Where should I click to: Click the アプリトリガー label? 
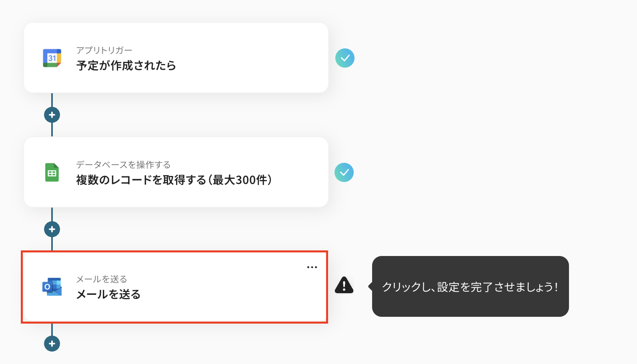pyautogui.click(x=104, y=50)
